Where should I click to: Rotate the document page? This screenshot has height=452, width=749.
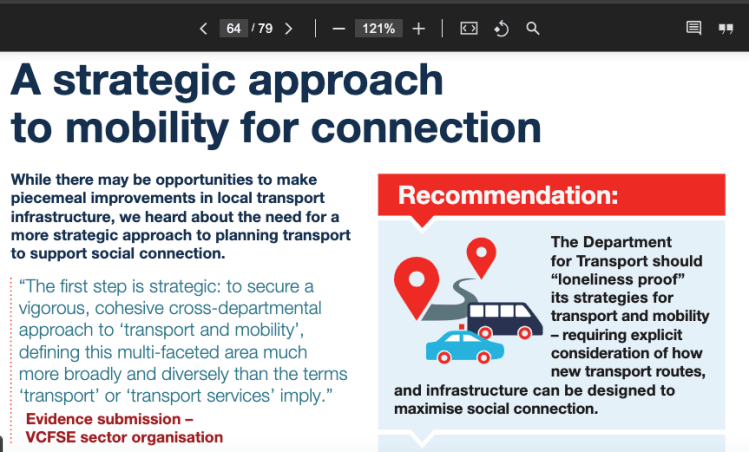click(501, 28)
